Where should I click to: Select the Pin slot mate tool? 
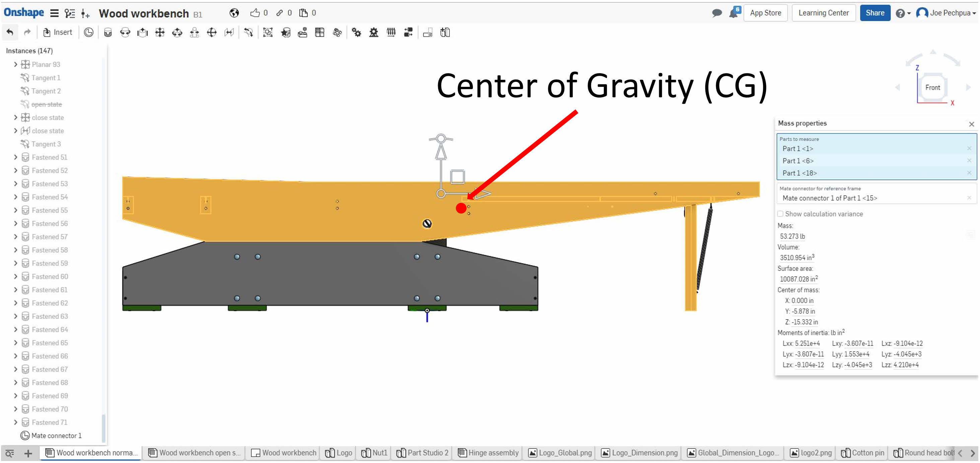click(x=194, y=33)
